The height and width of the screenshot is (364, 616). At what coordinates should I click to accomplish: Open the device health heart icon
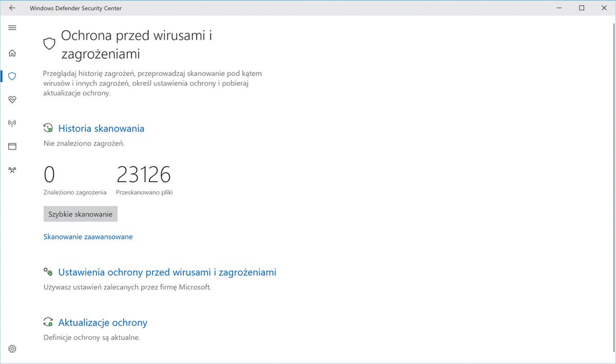(12, 99)
